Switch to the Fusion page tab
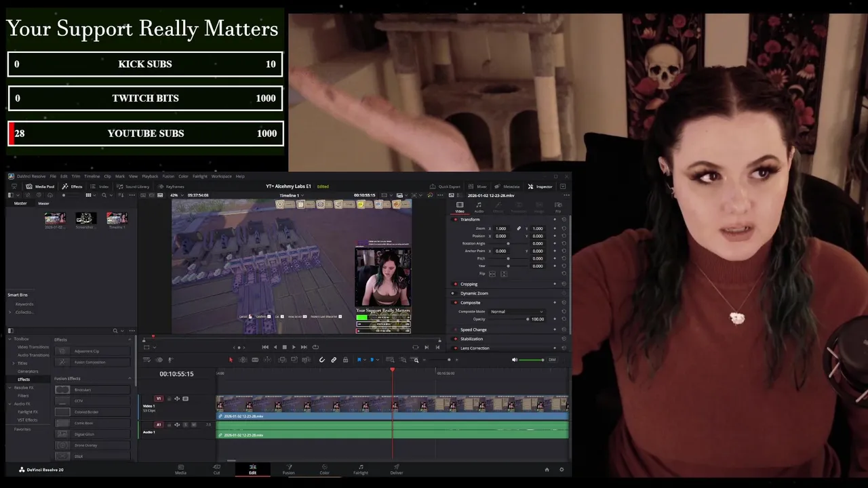Image resolution: width=868 pixels, height=488 pixels. point(288,469)
